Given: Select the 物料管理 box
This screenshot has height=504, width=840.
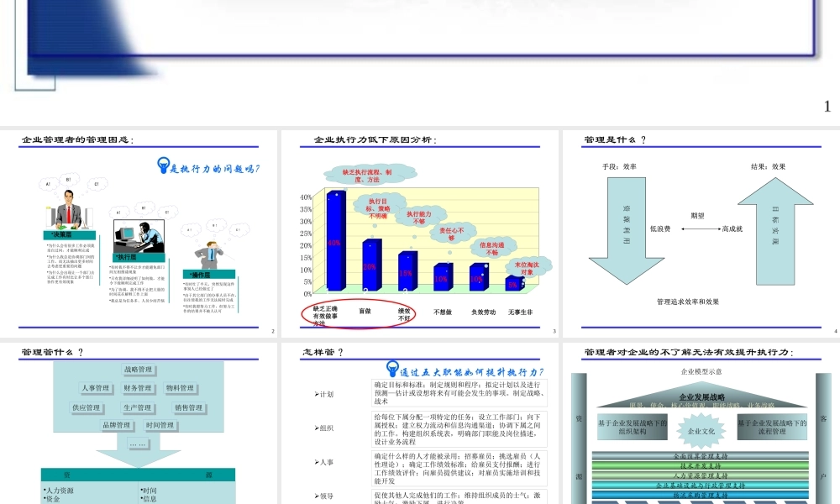Looking at the screenshot, I should (x=180, y=388).
